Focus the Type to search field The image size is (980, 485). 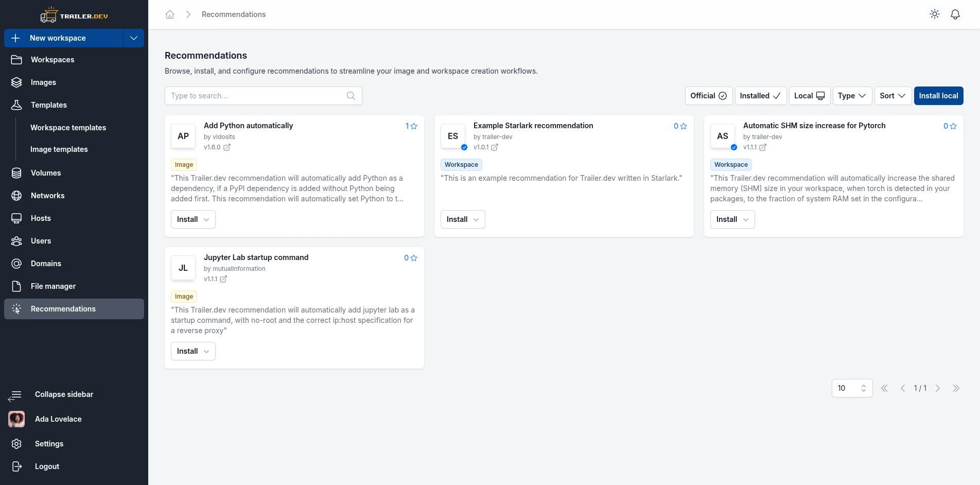point(264,96)
